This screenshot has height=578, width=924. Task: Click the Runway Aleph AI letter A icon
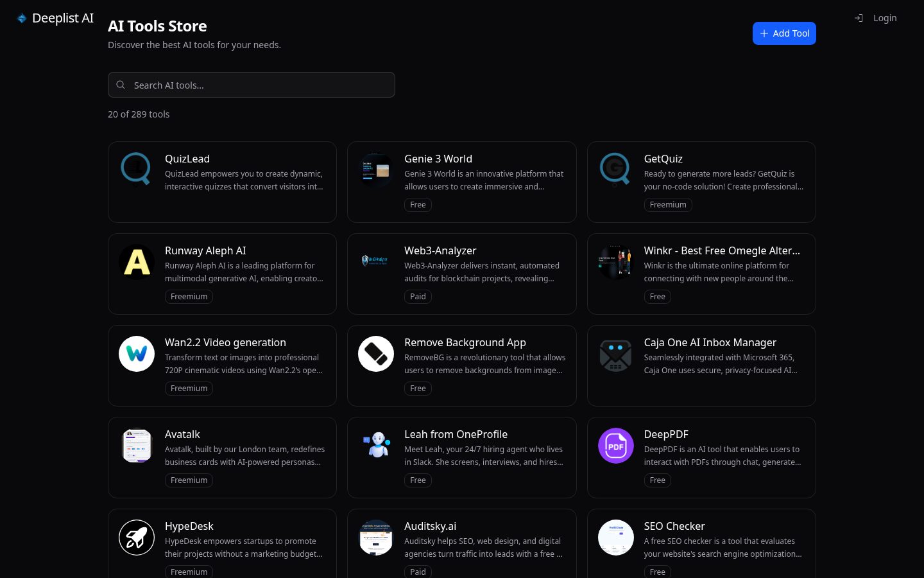coord(137,262)
